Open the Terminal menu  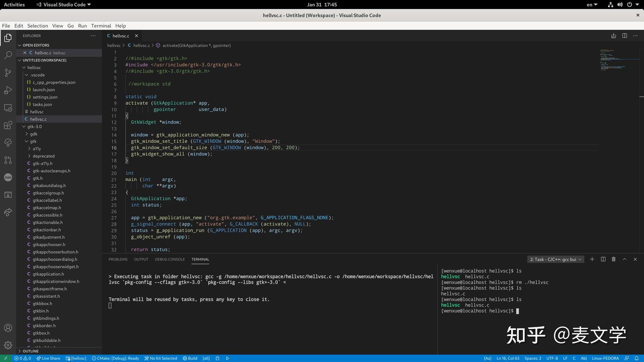[x=101, y=25]
